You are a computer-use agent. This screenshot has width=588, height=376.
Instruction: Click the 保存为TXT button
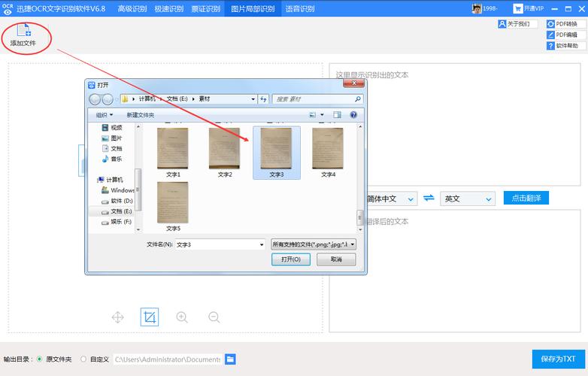pos(559,359)
